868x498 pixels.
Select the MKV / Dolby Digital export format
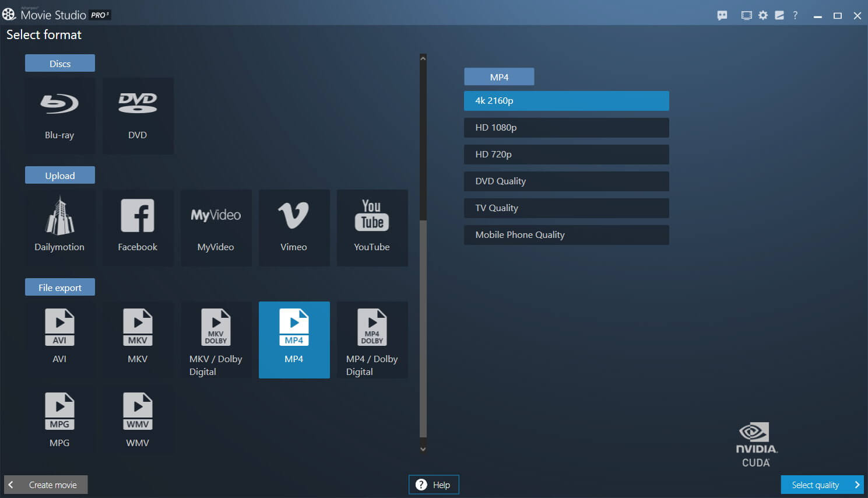(x=216, y=340)
